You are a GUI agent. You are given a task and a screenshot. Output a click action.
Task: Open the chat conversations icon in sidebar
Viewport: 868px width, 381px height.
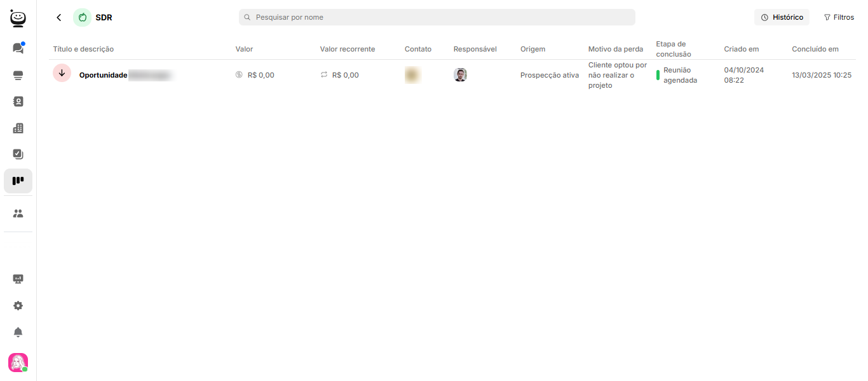[x=18, y=48]
